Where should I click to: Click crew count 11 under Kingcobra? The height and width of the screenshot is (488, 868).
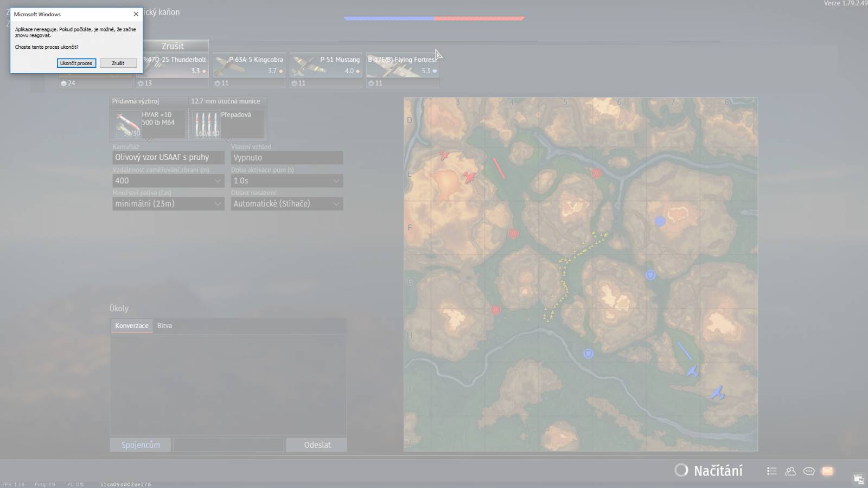[x=221, y=83]
